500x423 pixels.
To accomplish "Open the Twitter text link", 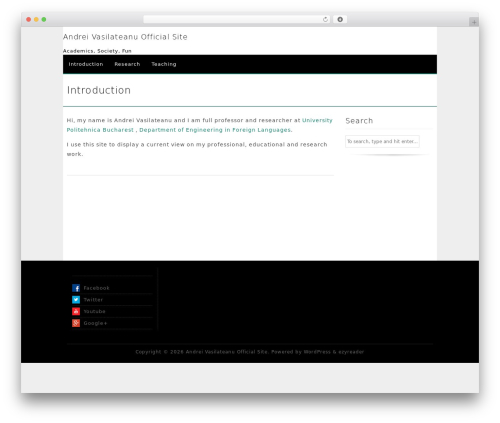I will [93, 300].
